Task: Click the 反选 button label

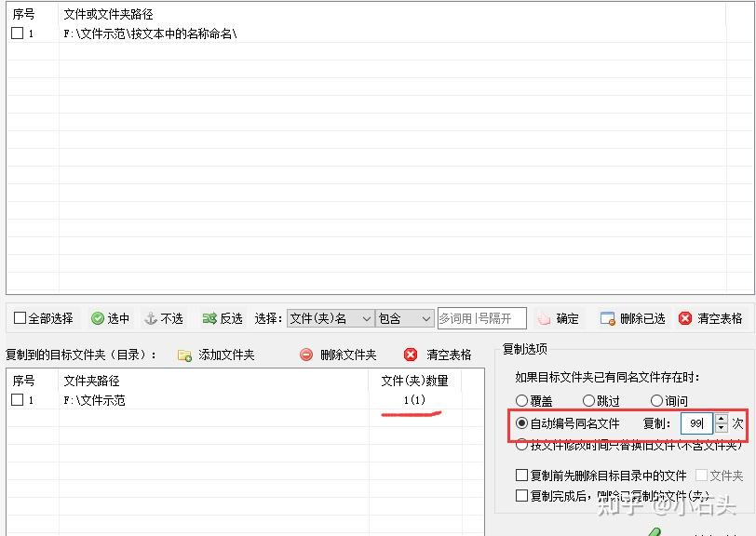Action: pyautogui.click(x=232, y=318)
